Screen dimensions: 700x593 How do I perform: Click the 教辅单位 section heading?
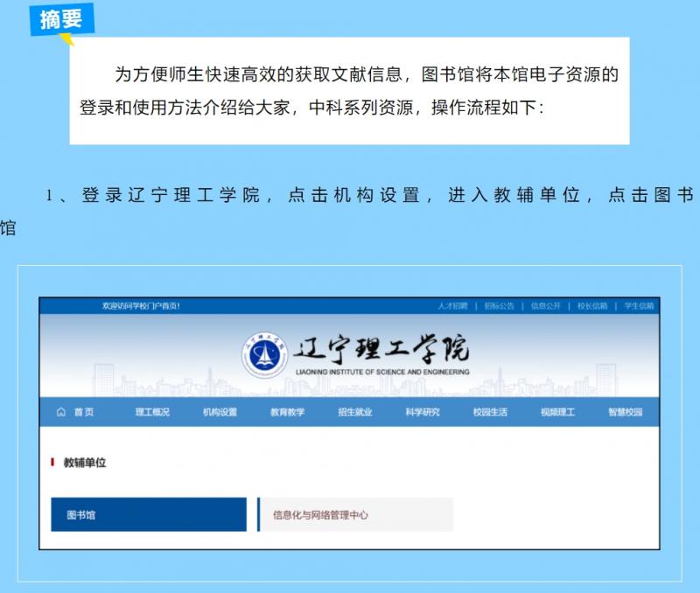pos(84,463)
